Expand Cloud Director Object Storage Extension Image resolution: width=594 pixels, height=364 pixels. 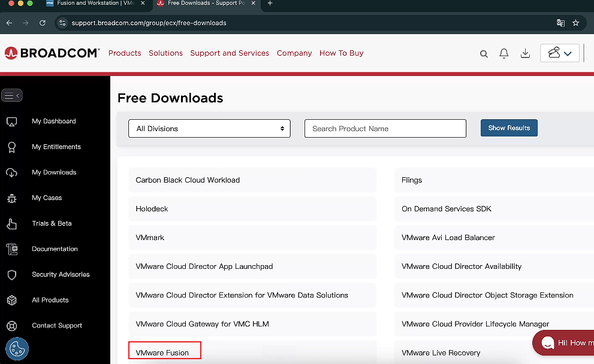(x=495, y=295)
